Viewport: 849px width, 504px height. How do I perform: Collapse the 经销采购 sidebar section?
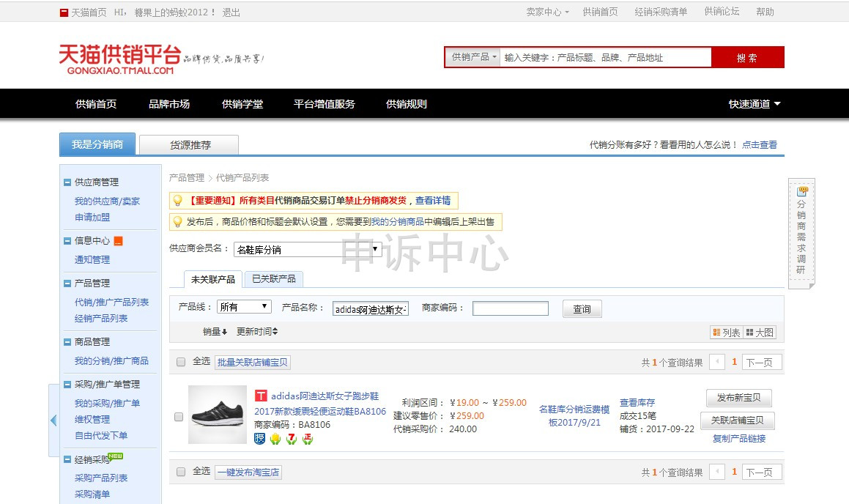coord(67,459)
